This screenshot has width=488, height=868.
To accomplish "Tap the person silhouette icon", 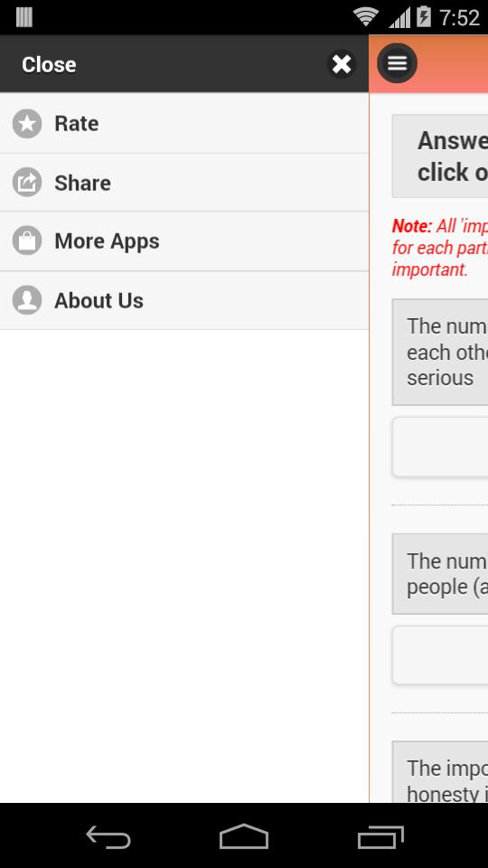I will point(27,300).
